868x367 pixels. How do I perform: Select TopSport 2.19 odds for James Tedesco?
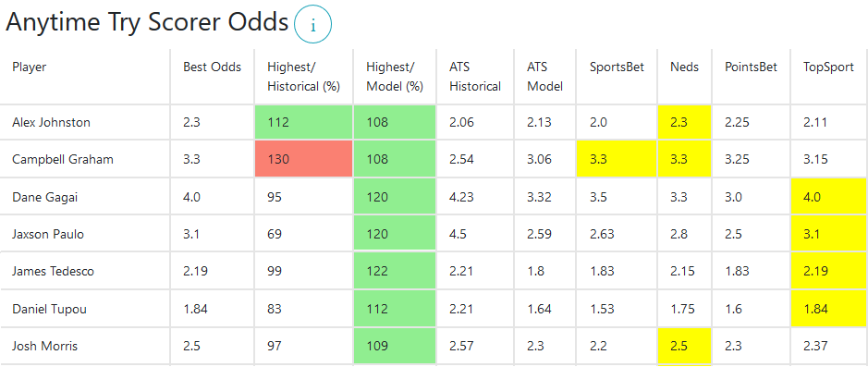828,271
